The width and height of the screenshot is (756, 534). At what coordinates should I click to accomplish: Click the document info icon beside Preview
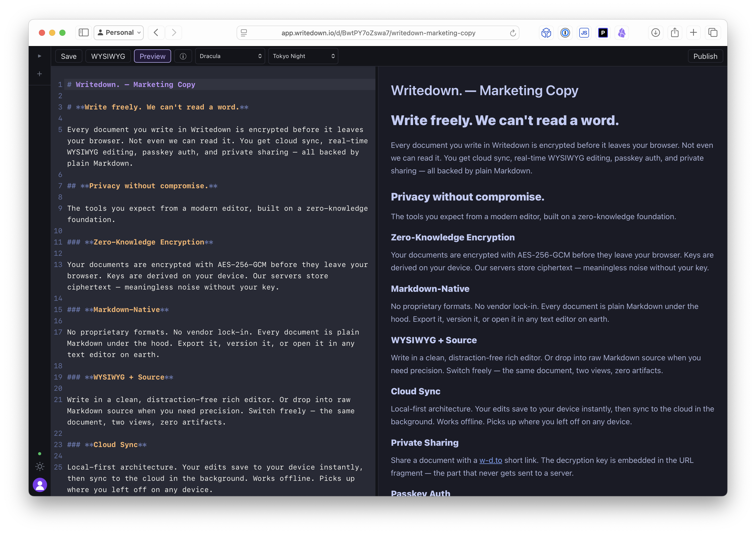pos(183,56)
